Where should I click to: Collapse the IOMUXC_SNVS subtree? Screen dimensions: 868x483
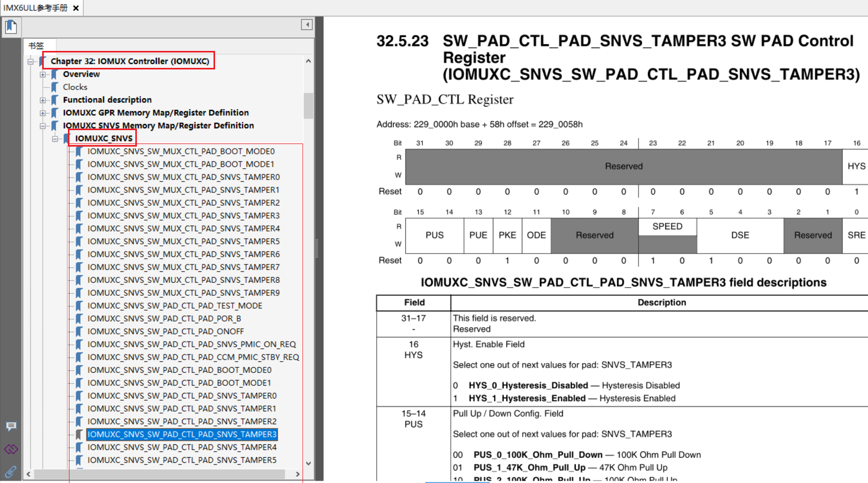tap(55, 138)
